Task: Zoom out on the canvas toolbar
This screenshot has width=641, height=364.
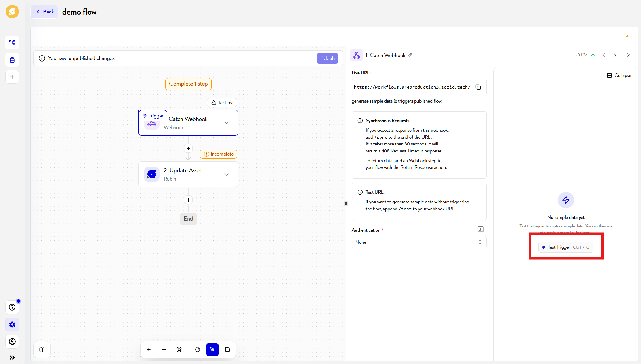Action: point(164,350)
